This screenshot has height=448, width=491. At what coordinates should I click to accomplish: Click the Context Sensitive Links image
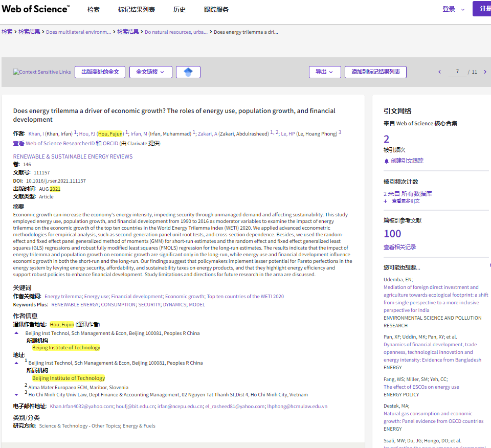42,72
